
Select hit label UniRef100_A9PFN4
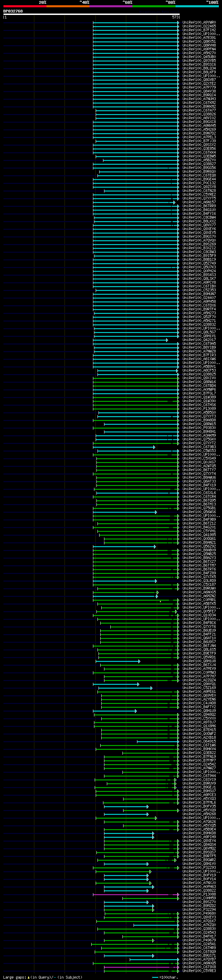click(199, 49)
